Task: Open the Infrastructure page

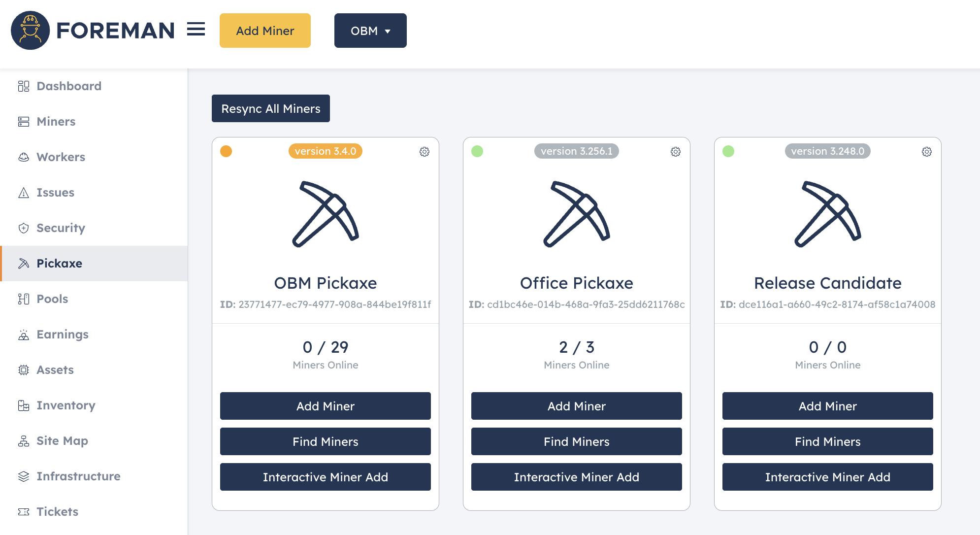Action: [x=94, y=476]
